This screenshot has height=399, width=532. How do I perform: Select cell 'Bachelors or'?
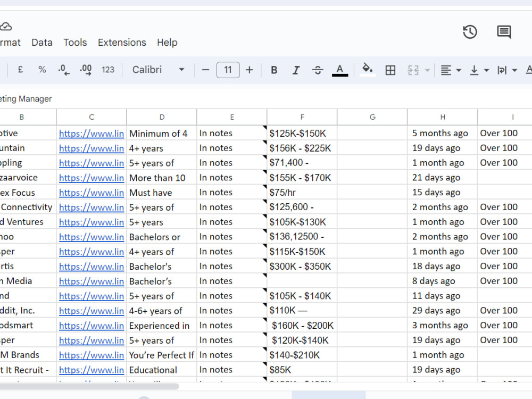[x=162, y=237]
